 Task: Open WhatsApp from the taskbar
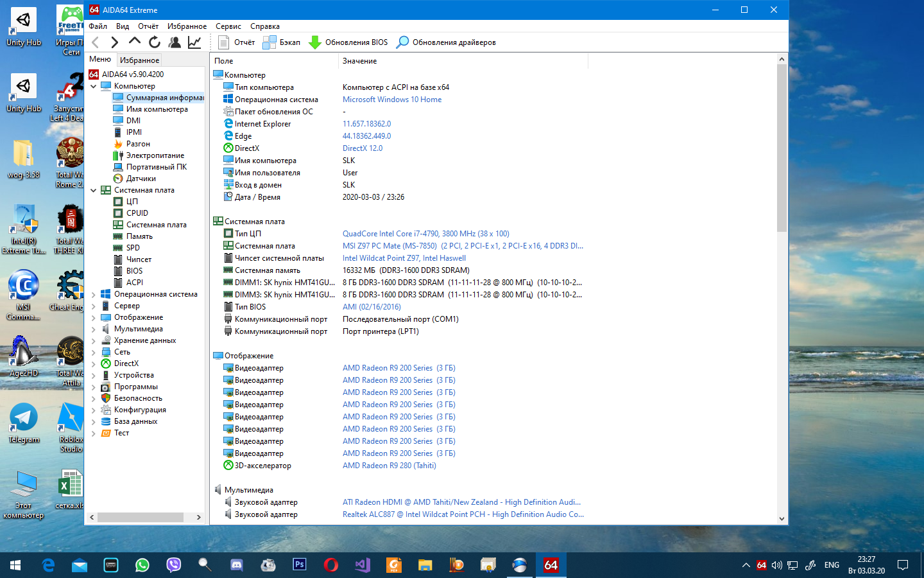(x=142, y=565)
